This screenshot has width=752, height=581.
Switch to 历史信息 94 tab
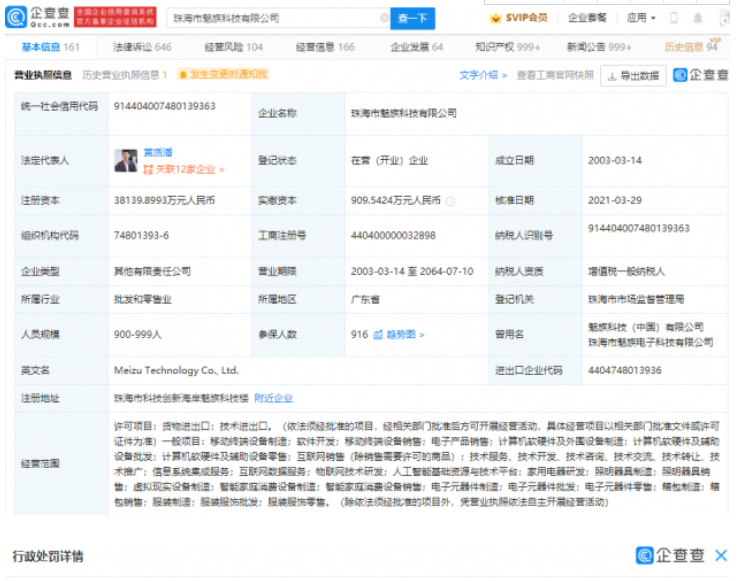[x=691, y=47]
